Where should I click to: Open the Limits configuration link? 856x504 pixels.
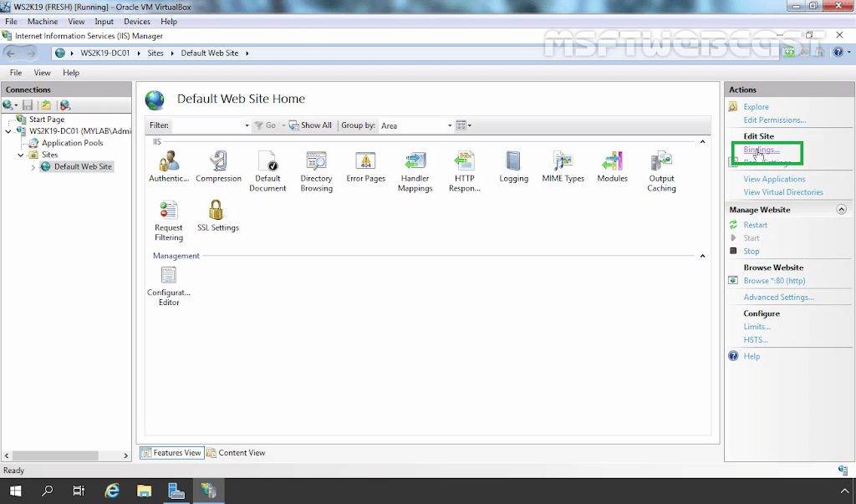pos(757,327)
